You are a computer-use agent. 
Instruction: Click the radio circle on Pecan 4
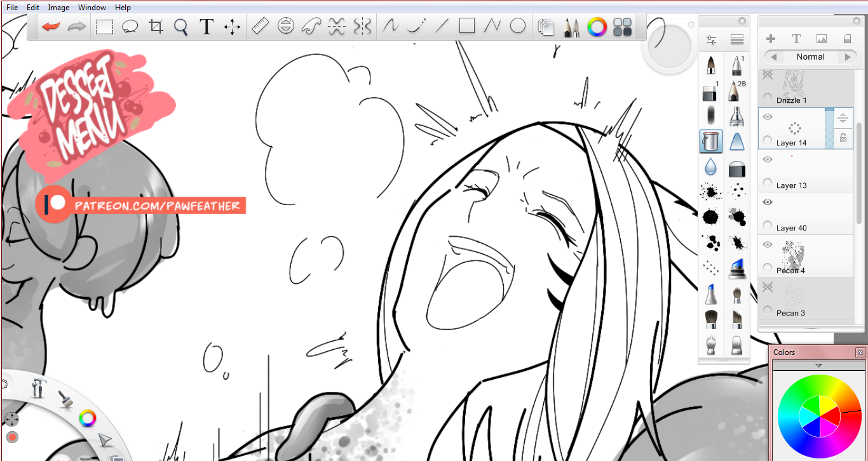coord(768,269)
